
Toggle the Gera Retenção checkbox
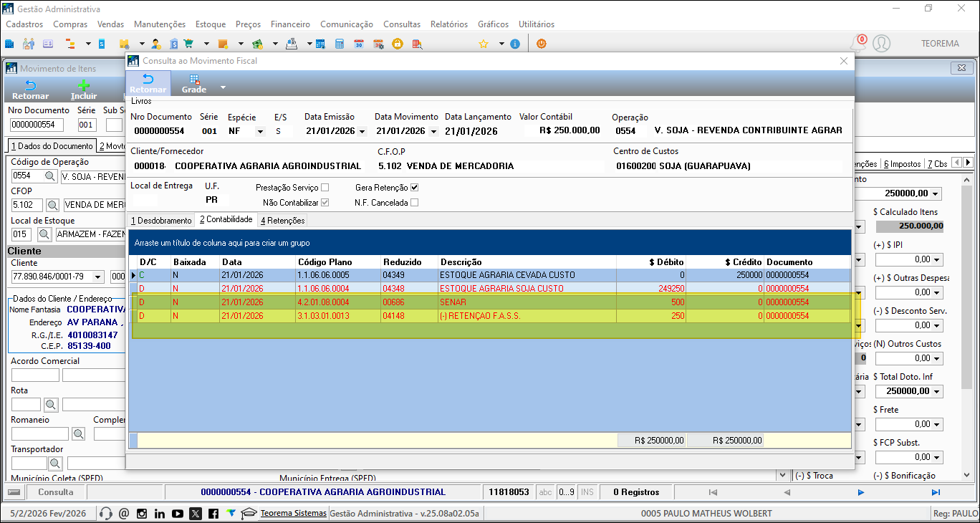point(414,187)
